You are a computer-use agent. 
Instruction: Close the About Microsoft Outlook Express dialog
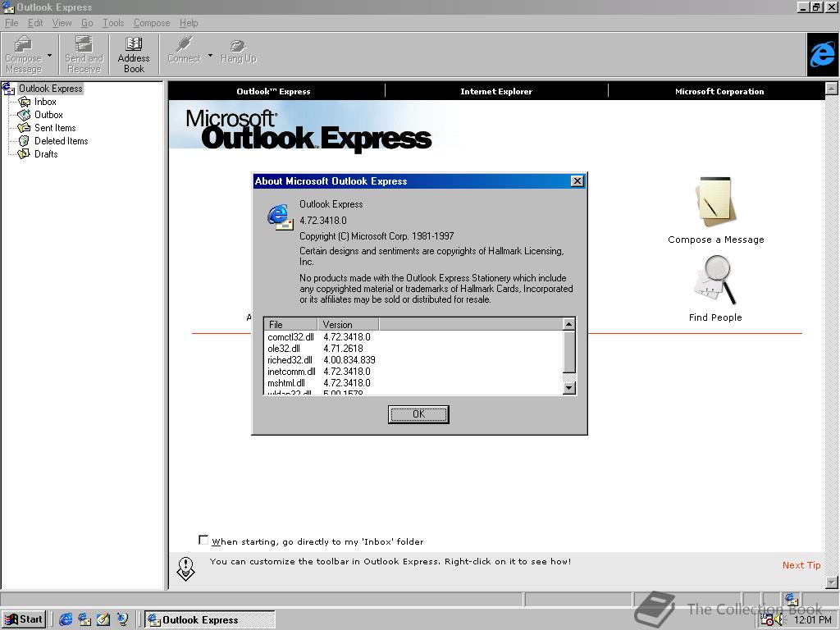tap(577, 181)
